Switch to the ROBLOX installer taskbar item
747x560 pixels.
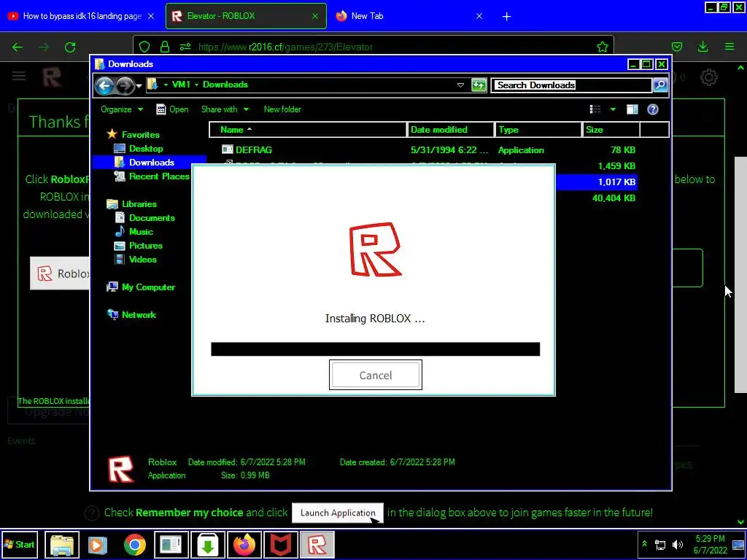pos(317,545)
